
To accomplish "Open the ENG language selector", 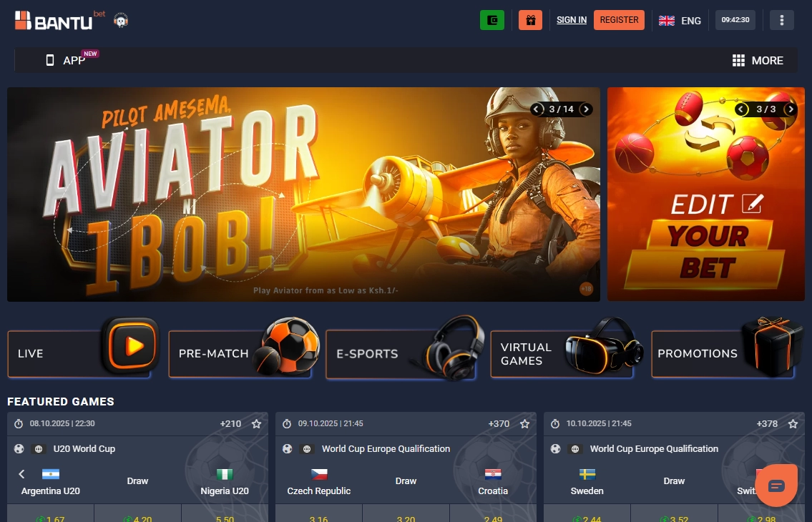I will [680, 20].
